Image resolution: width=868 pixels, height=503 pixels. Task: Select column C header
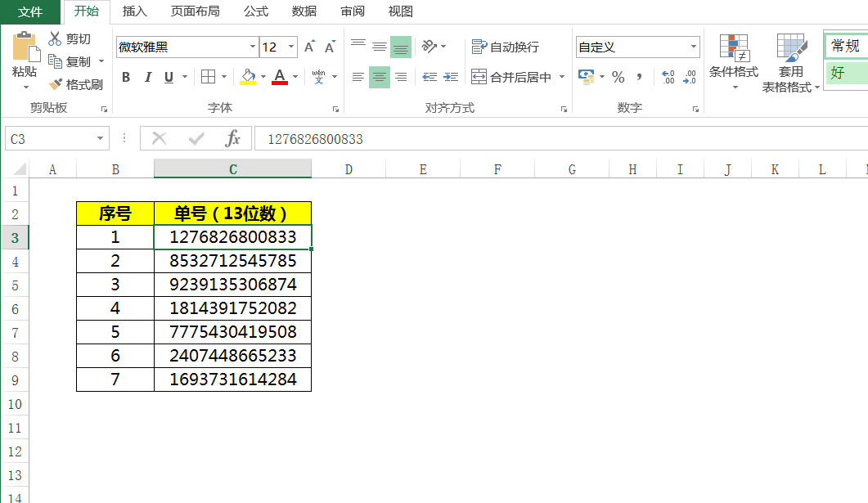(x=233, y=169)
